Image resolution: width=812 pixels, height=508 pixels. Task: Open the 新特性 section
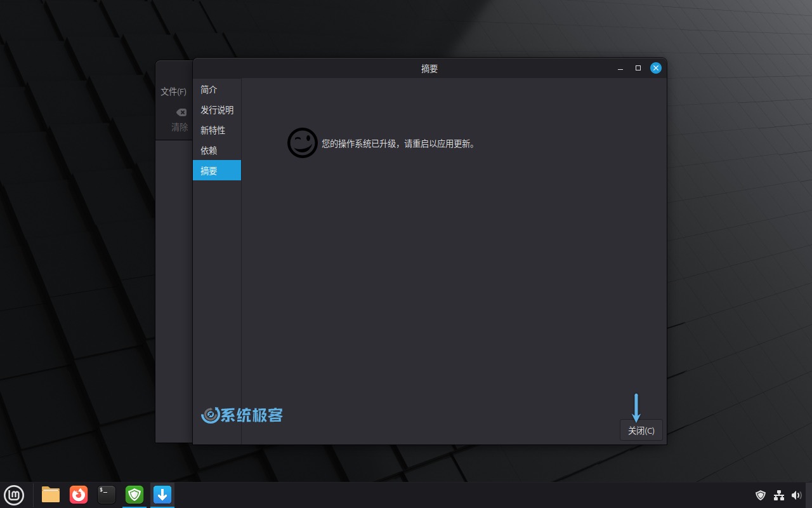[213, 130]
